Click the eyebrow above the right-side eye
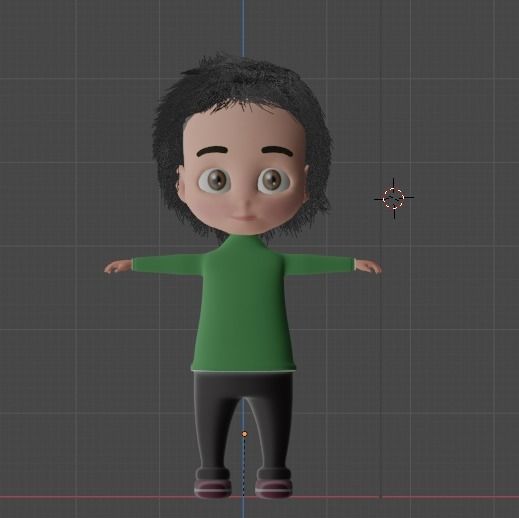The width and height of the screenshot is (519, 518). tap(278, 151)
